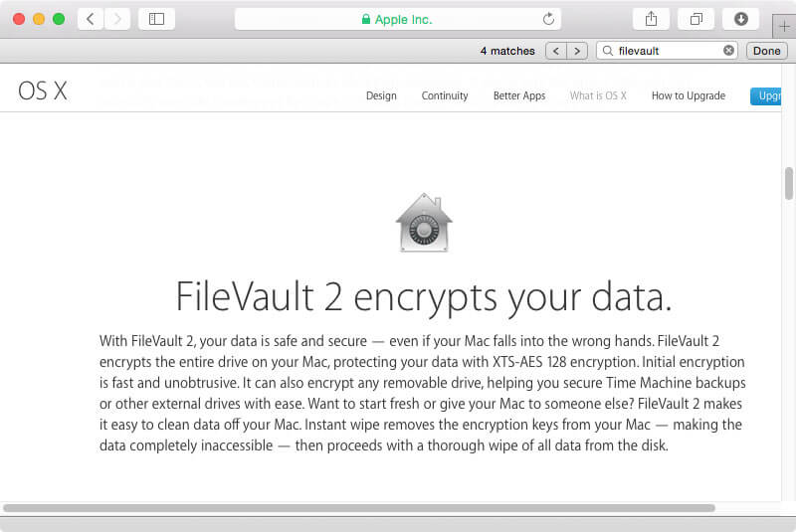Click the horizontal scrollbar thumb
Viewport: 796px width, 532px height.
tap(359, 508)
